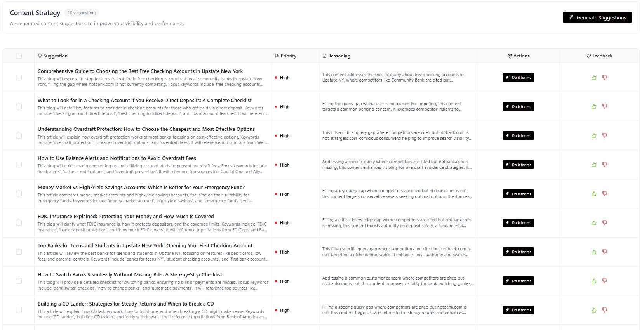The height and width of the screenshot is (330, 644).
Task: Open FDIC Insurance Explained suggestion title
Action: click(x=125, y=216)
